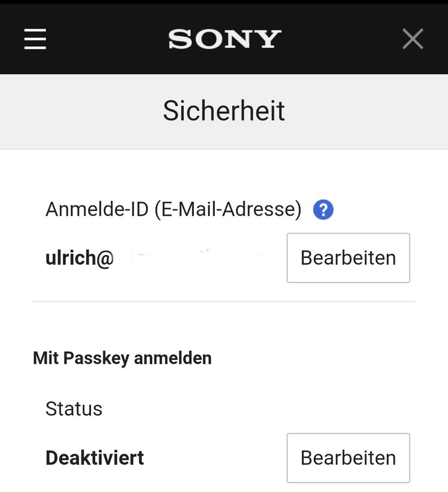
Task: Open help for Anmelde-ID field
Action: [323, 210]
